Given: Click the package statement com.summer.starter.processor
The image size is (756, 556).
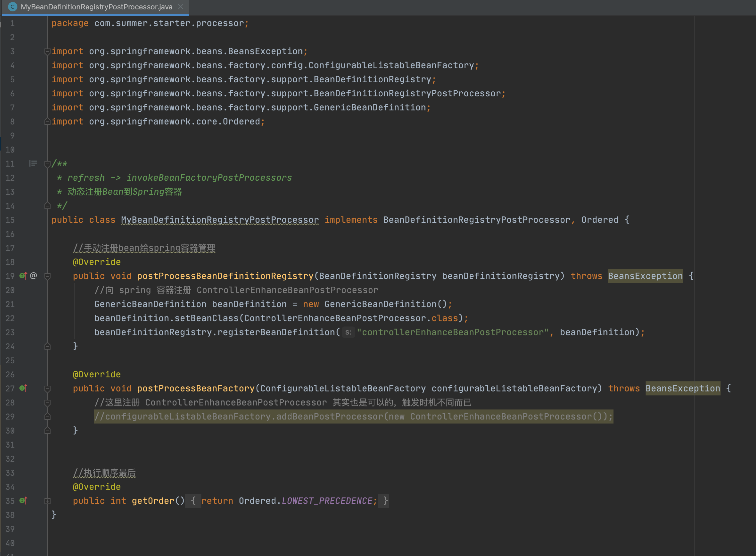Looking at the screenshot, I should point(150,23).
